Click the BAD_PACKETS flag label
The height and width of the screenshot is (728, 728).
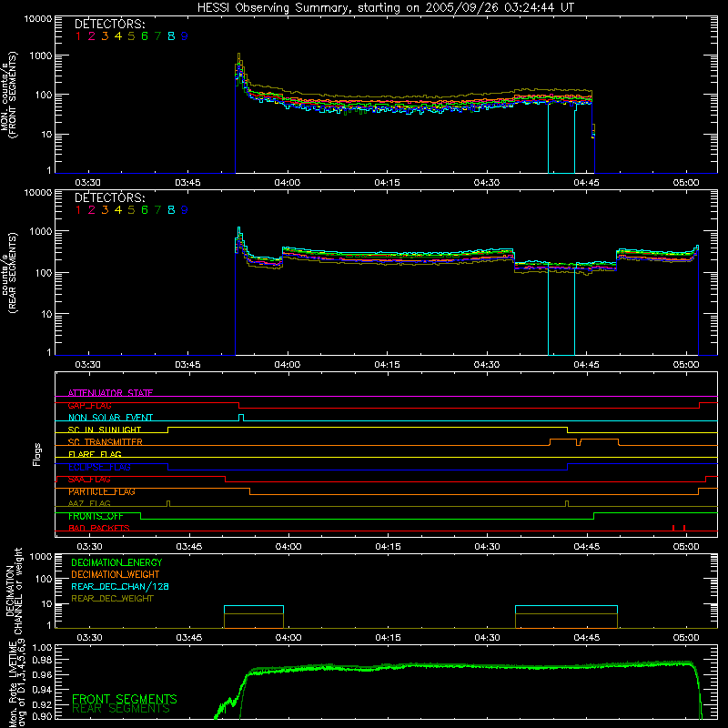point(99,528)
